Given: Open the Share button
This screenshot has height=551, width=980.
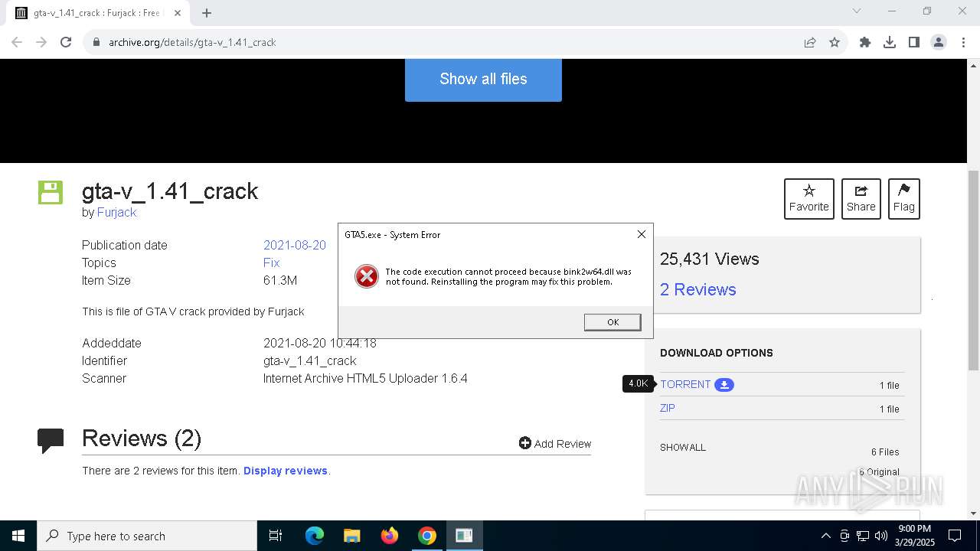Looking at the screenshot, I should click(x=861, y=199).
